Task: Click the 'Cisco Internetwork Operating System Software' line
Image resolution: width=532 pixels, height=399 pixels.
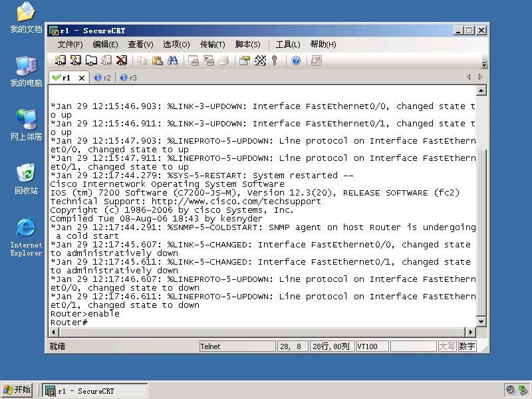Action: tap(168, 184)
